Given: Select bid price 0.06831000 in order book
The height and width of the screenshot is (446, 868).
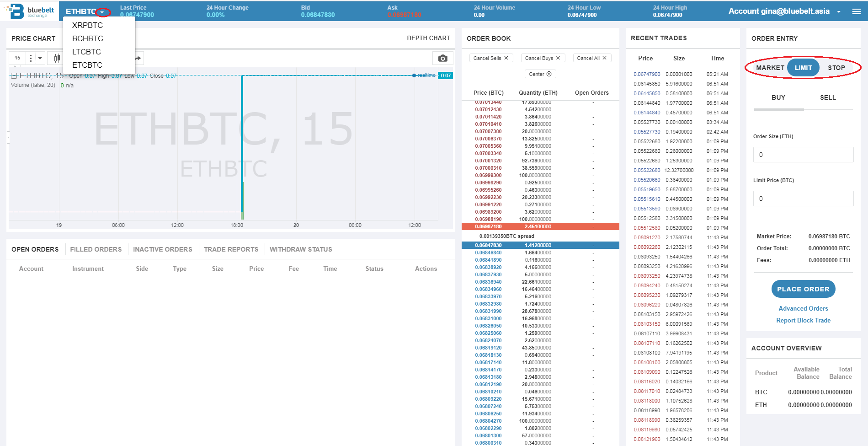Looking at the screenshot, I should pyautogui.click(x=488, y=318).
